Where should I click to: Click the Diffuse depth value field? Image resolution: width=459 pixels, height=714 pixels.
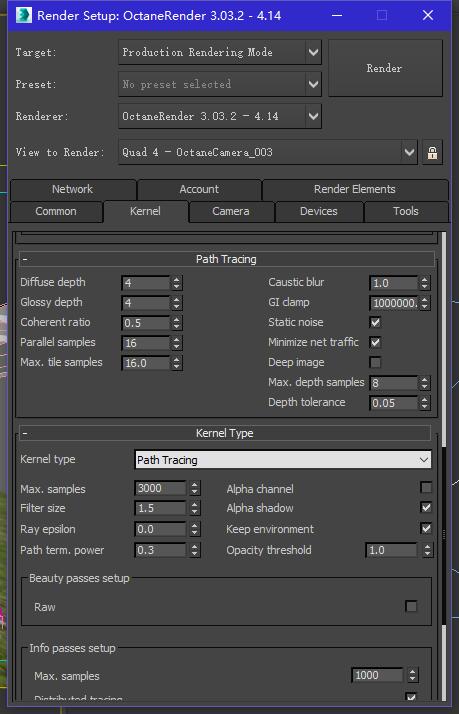point(146,283)
